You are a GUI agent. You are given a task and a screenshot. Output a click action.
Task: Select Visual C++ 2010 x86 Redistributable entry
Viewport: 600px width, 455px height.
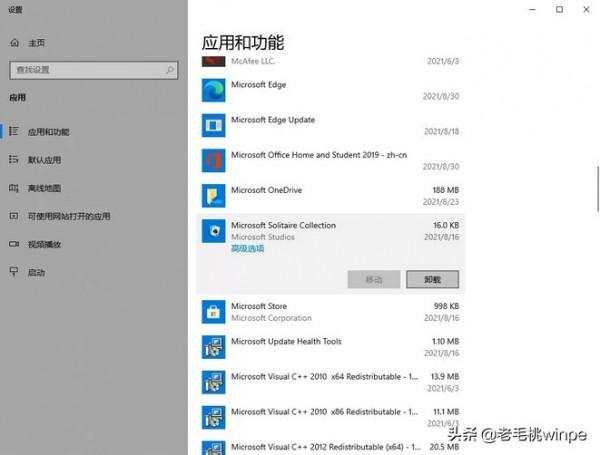pos(324,412)
